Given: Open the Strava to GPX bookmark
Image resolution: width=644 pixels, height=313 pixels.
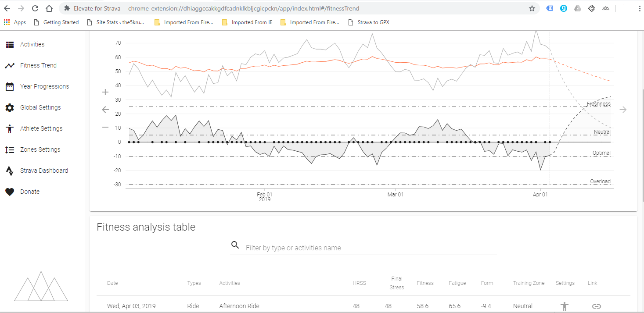Looking at the screenshot, I should click(373, 22).
